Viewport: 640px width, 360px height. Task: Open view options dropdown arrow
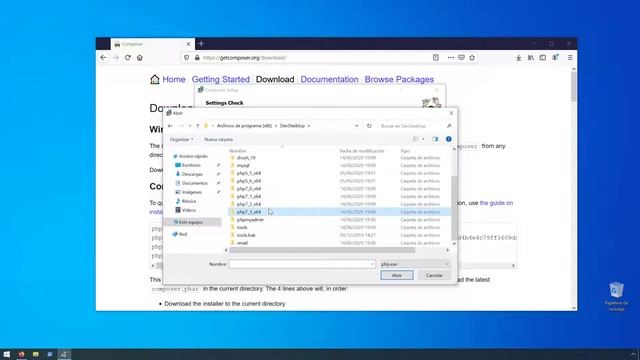[x=423, y=139]
